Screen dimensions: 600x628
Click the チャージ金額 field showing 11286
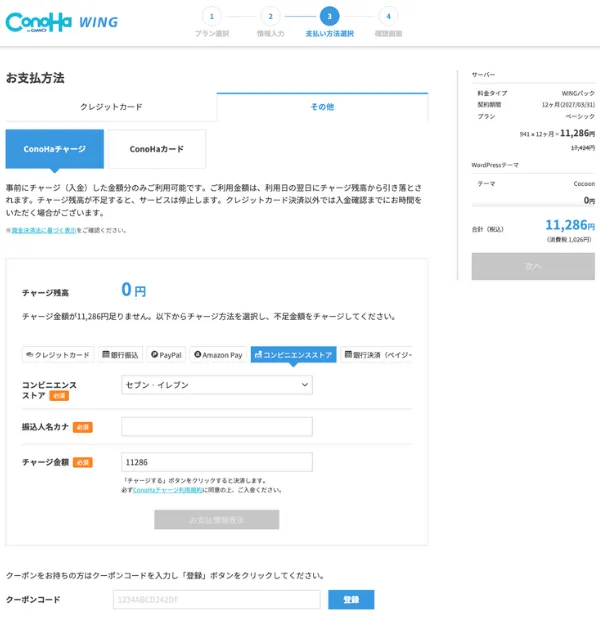[216, 462]
